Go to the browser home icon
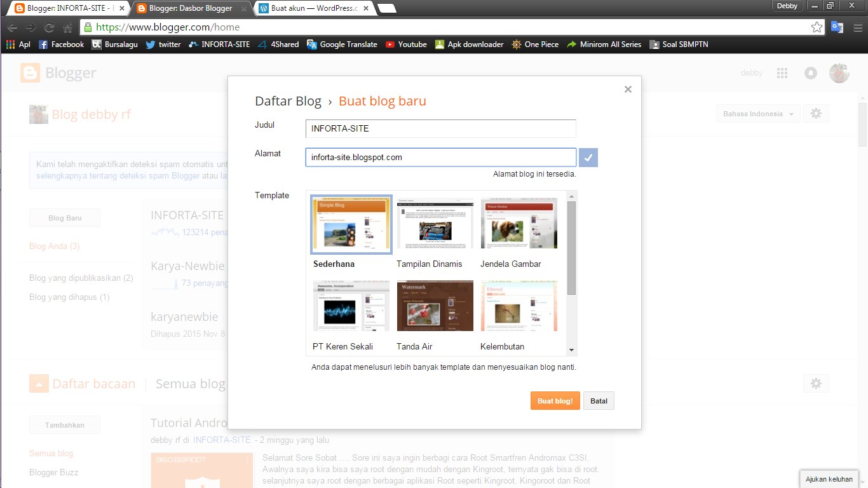Viewport: 868px width, 488px height. (67, 27)
